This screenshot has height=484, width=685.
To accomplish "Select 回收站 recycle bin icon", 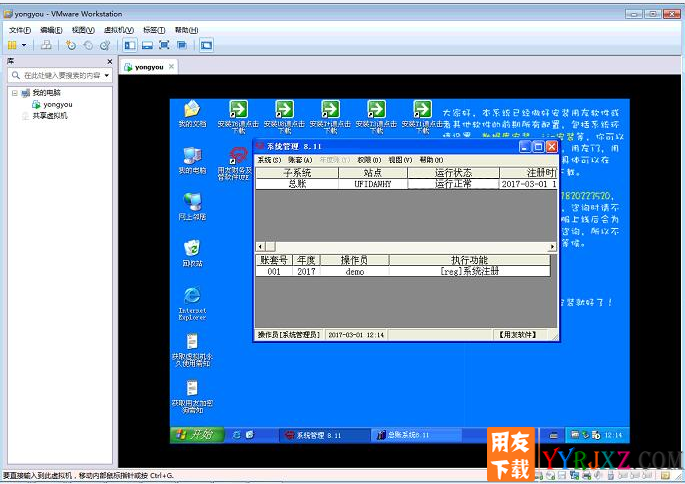I will click(192, 253).
